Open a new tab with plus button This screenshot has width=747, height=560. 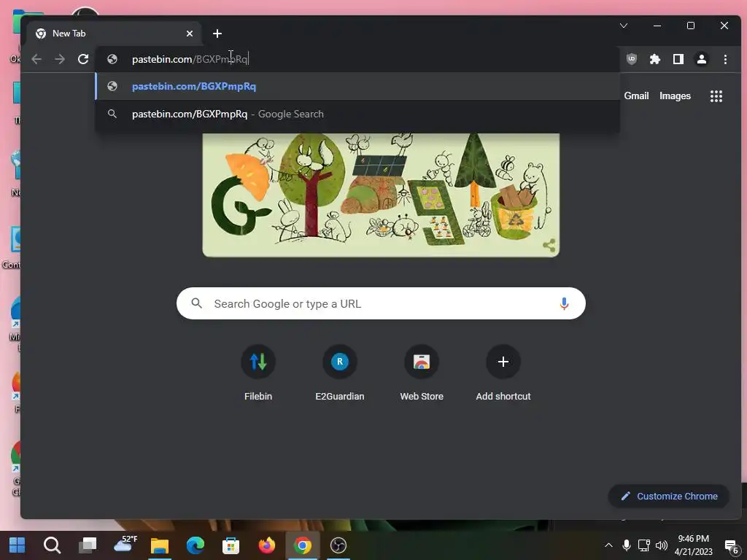[217, 34]
